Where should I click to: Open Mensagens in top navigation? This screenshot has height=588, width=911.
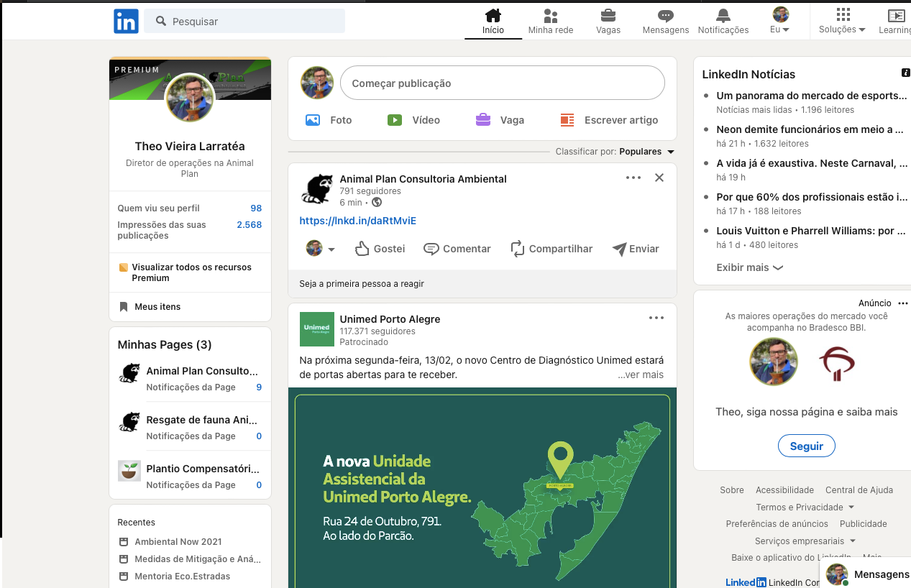pos(666,22)
